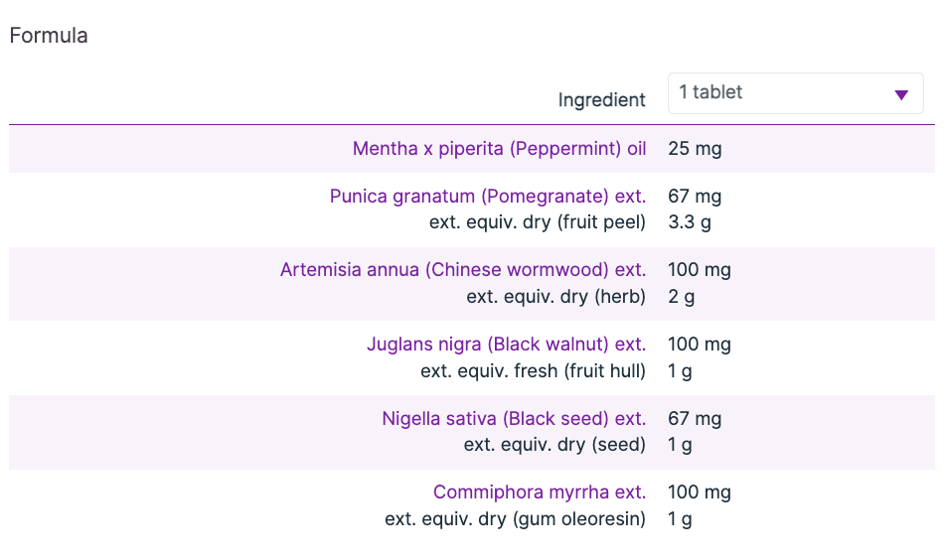Select the Juglans nigra (Black walnut) link
This screenshot has height=560, width=946.
click(x=506, y=345)
